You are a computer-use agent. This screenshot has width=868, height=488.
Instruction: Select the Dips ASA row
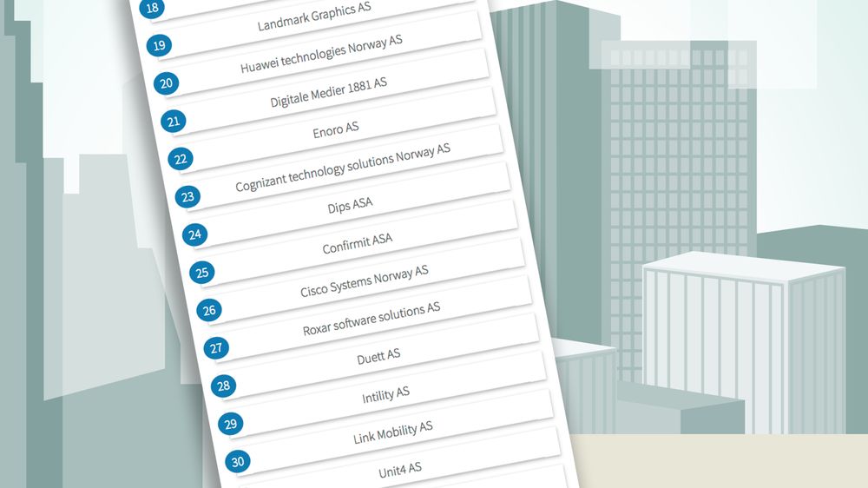tap(350, 205)
